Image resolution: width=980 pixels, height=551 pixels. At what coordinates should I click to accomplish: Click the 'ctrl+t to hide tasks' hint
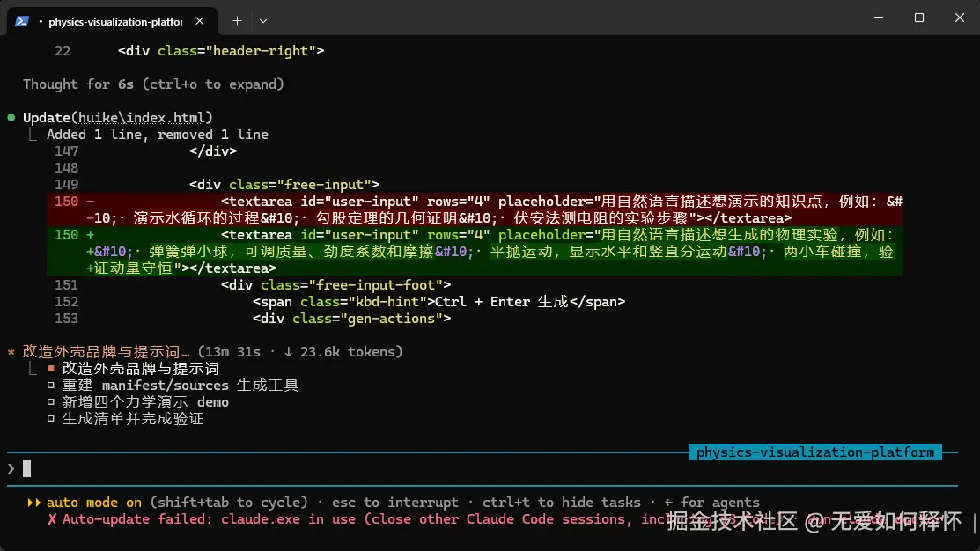point(561,503)
